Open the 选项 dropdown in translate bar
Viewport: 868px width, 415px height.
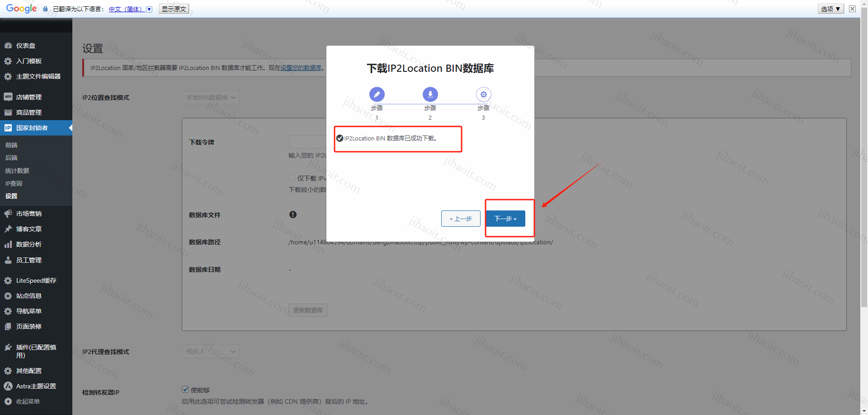point(830,9)
